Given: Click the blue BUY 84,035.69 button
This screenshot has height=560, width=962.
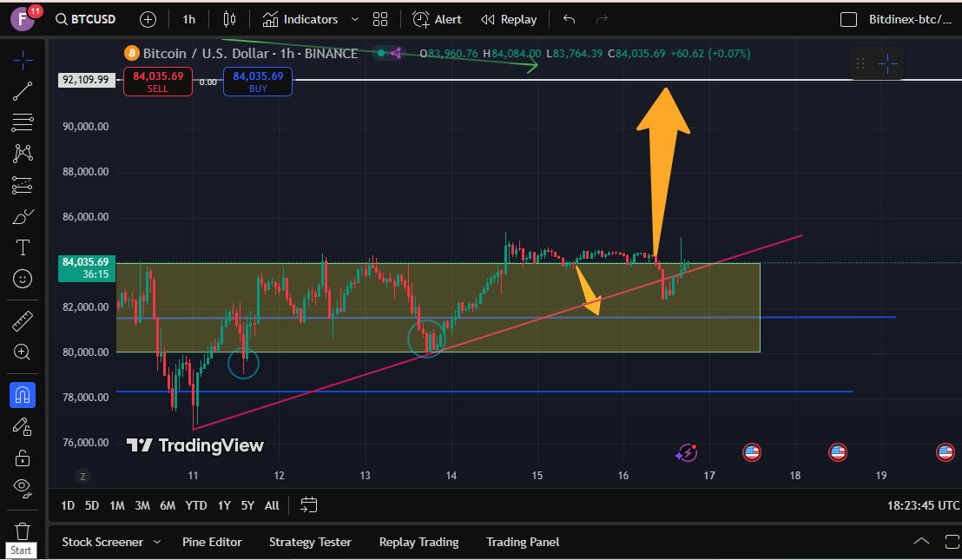Looking at the screenshot, I should pos(258,82).
